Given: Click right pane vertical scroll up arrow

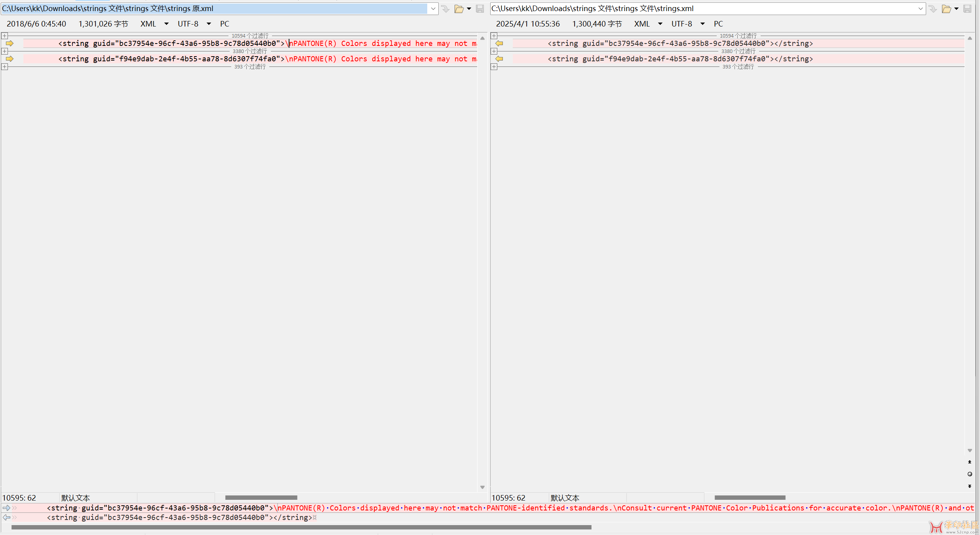Looking at the screenshot, I should tap(970, 38).
